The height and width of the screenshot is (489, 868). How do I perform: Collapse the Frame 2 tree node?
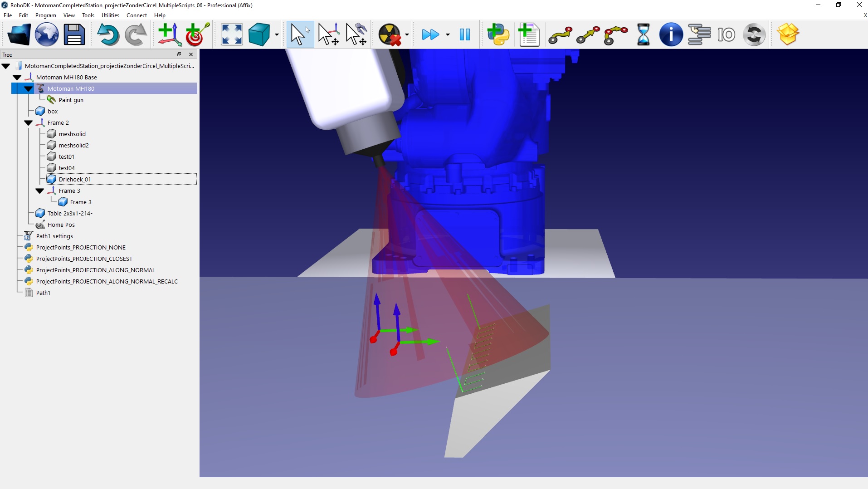click(x=28, y=123)
